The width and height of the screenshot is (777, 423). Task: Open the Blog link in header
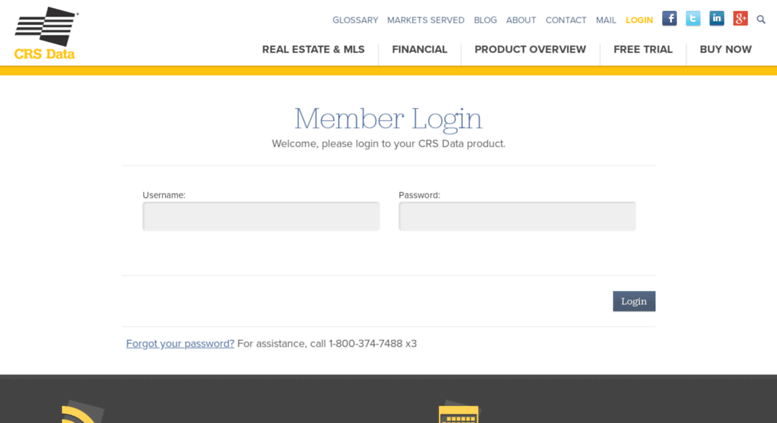(x=485, y=20)
